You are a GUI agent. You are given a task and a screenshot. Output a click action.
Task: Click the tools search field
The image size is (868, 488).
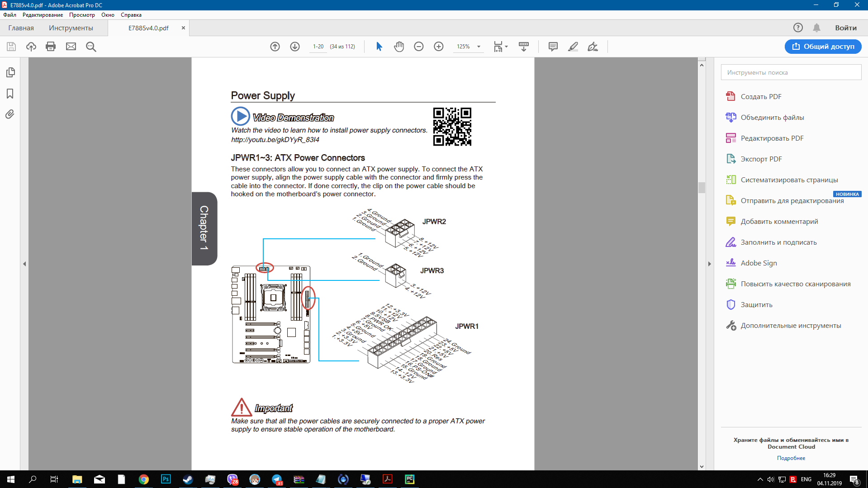pyautogui.click(x=791, y=72)
